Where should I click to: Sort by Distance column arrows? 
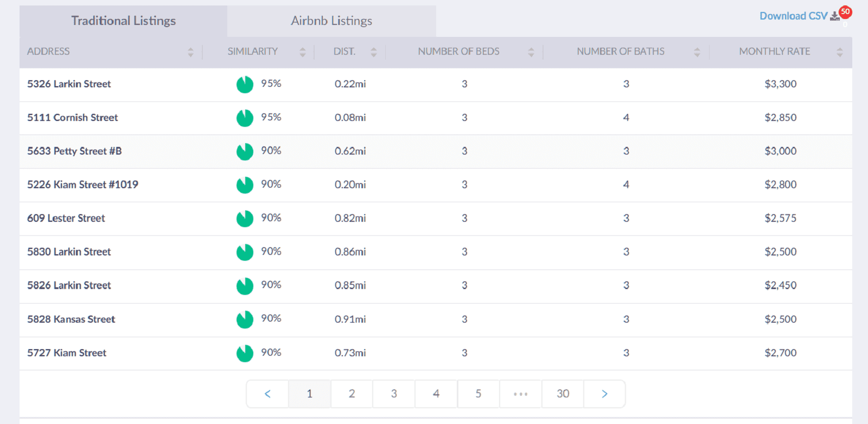click(373, 52)
